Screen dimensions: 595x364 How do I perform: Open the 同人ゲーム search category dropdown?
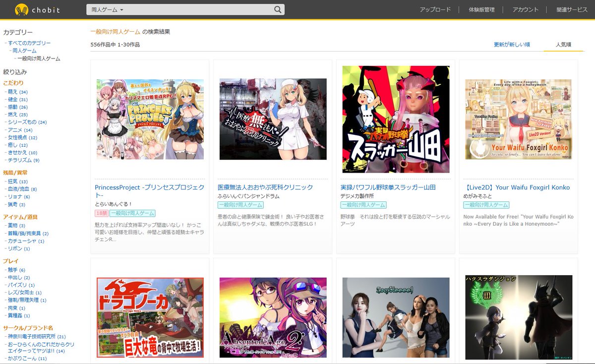(x=108, y=9)
